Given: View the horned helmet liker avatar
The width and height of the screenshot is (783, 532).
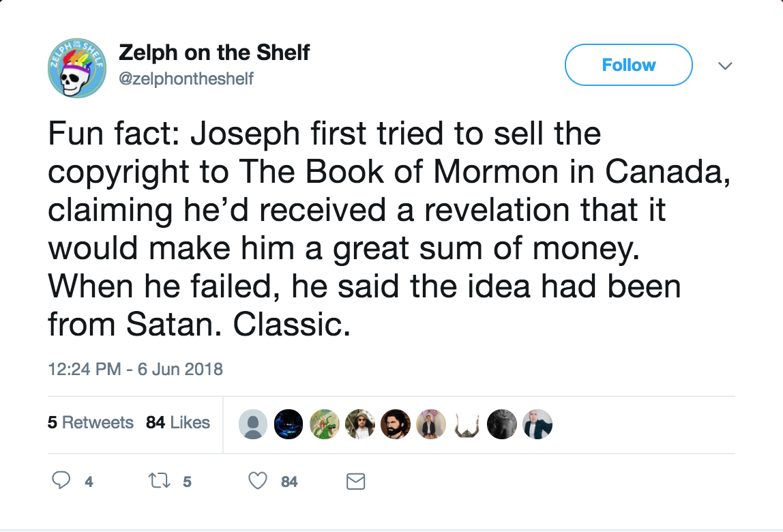Looking at the screenshot, I should point(467,425).
